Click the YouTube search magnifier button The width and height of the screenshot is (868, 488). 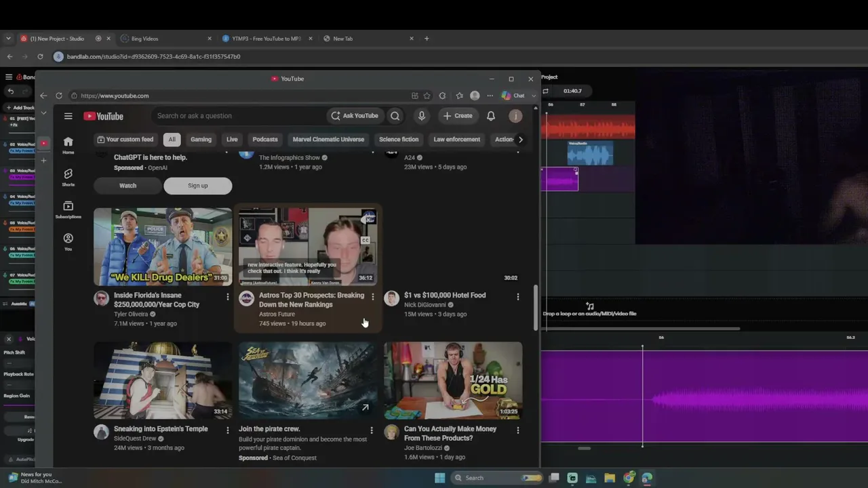click(x=395, y=116)
